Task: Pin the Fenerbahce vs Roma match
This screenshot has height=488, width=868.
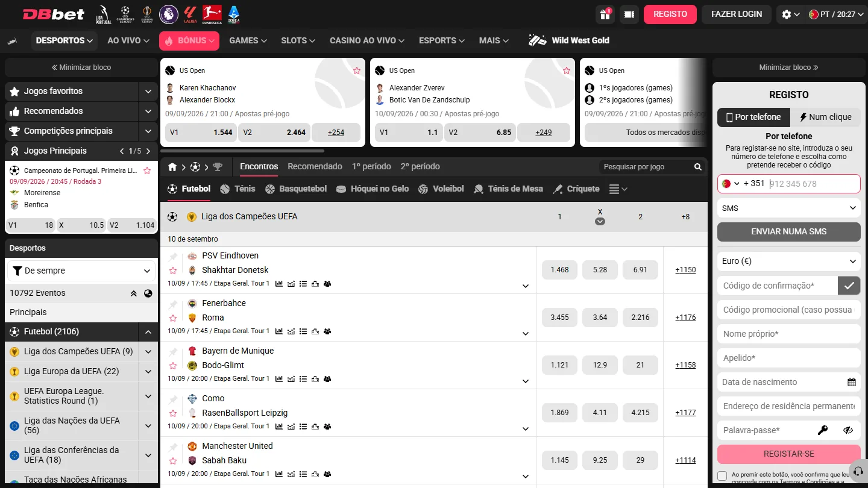Action: tap(173, 304)
